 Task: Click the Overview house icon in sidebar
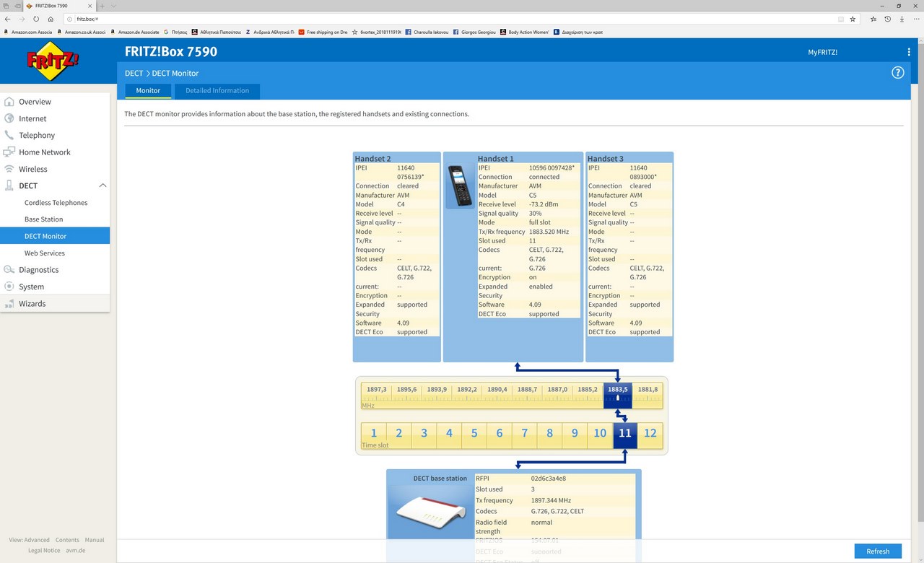(x=9, y=102)
